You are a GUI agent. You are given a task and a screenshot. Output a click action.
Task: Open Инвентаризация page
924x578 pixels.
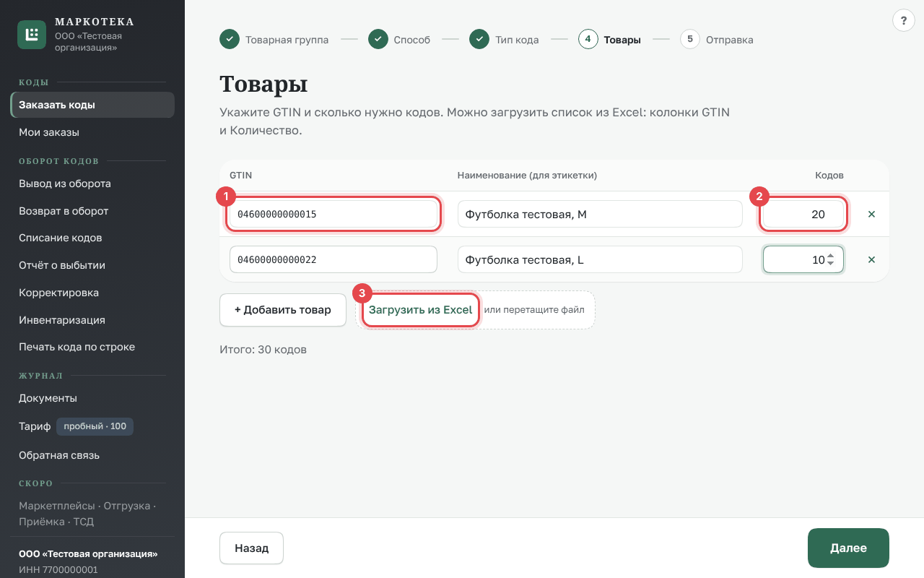[92, 319]
